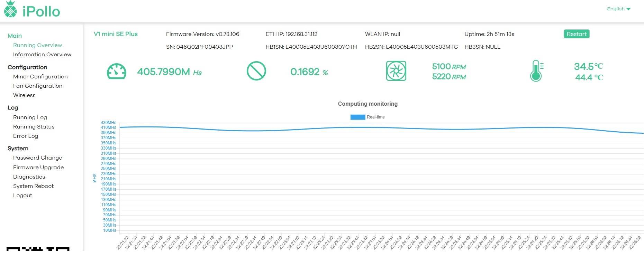The height and width of the screenshot is (276, 644).
Task: Select Fan Configuration in sidebar
Action: coord(38,86)
